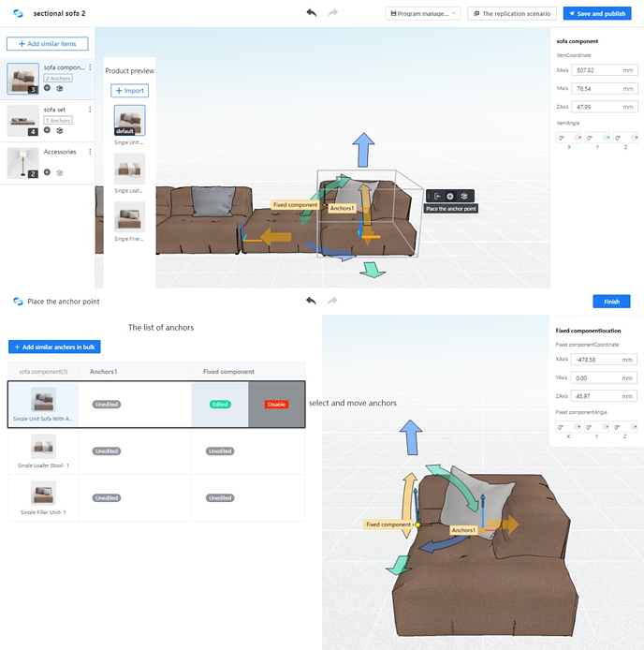Select Single Loafer Stool product preview thumbnail

point(129,170)
